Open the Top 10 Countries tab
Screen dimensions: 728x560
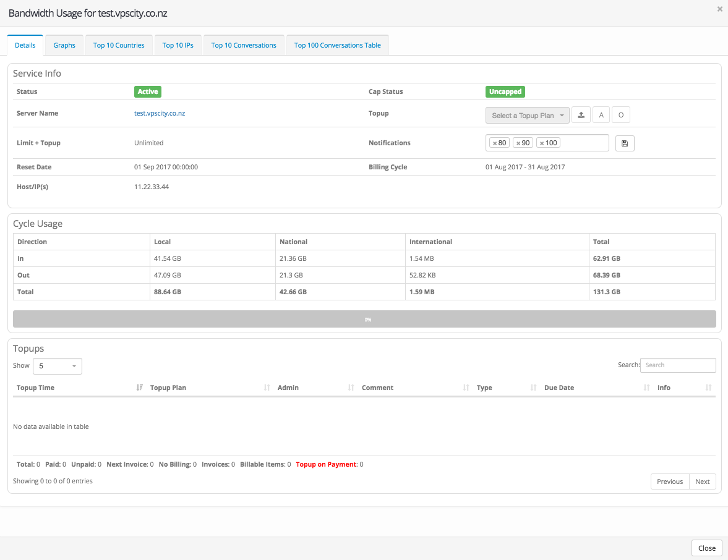pos(119,45)
